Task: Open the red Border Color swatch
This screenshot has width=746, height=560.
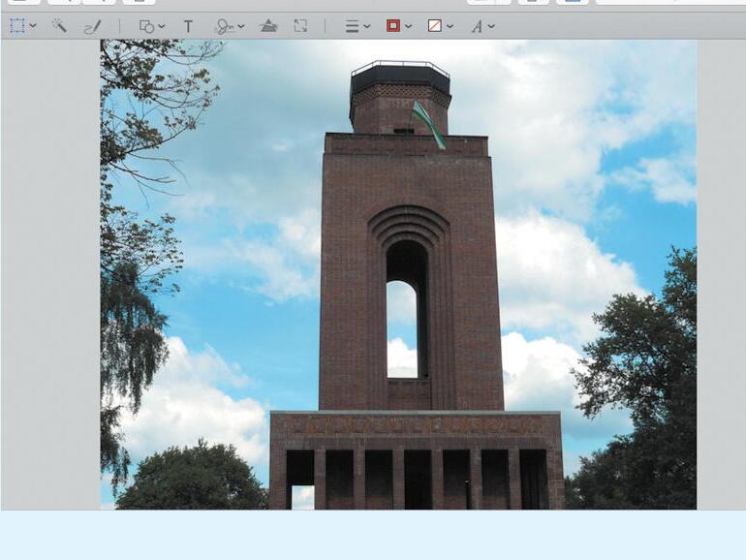Action: coord(399,26)
